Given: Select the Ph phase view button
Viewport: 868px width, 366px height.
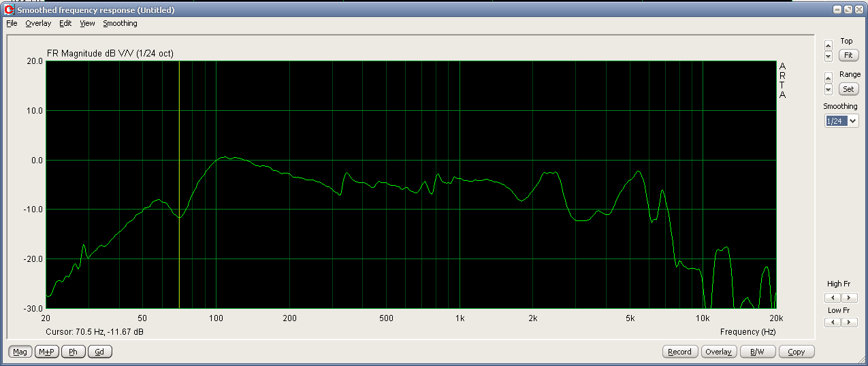Looking at the screenshot, I should pyautogui.click(x=73, y=351).
